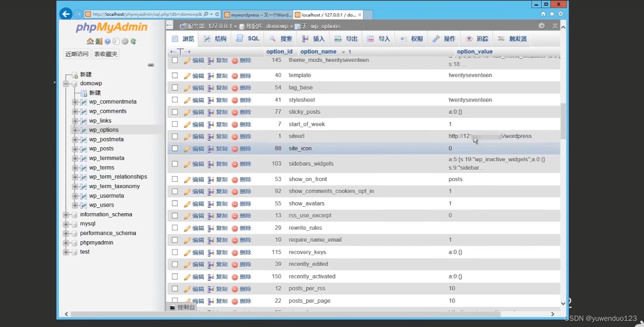This screenshot has height=327, width=644.
Task: Switch to mywordpress browser tab
Action: click(257, 15)
